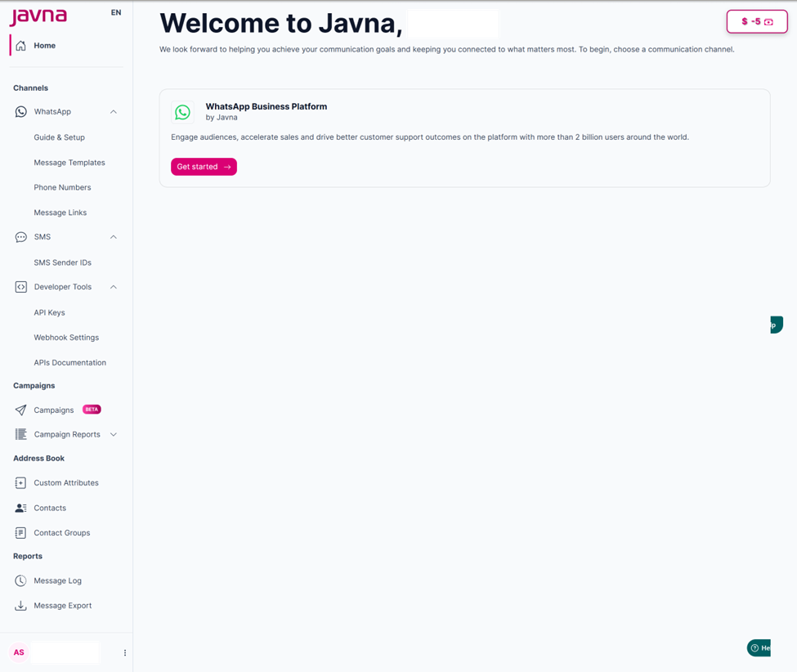
Task: Click the 'Reports' section heading
Action: coord(28,556)
